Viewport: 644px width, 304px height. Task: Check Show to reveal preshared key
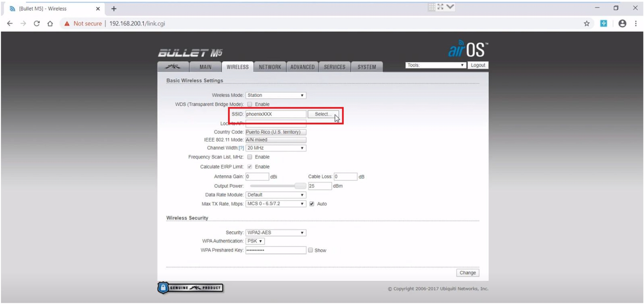tap(310, 250)
